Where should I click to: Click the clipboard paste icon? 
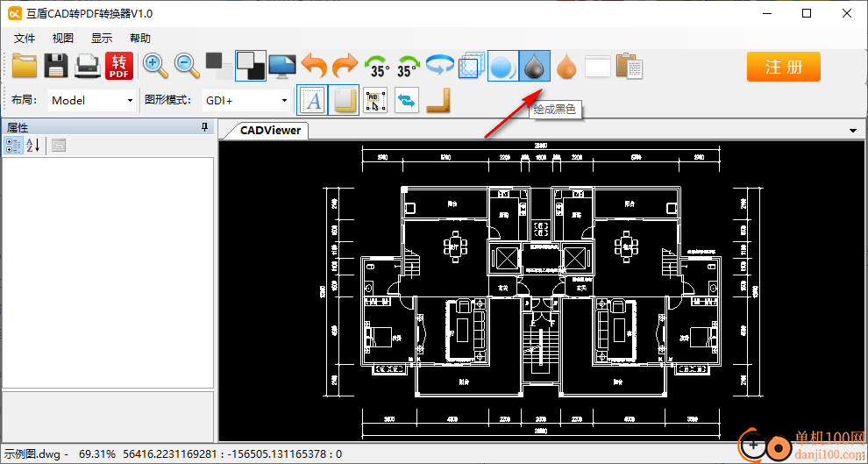(630, 66)
